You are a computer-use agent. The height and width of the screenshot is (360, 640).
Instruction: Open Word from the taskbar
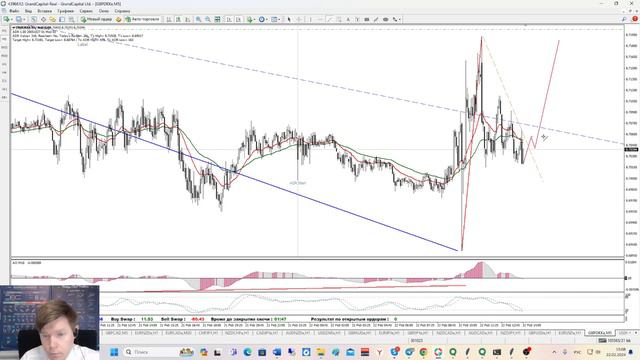277,352
